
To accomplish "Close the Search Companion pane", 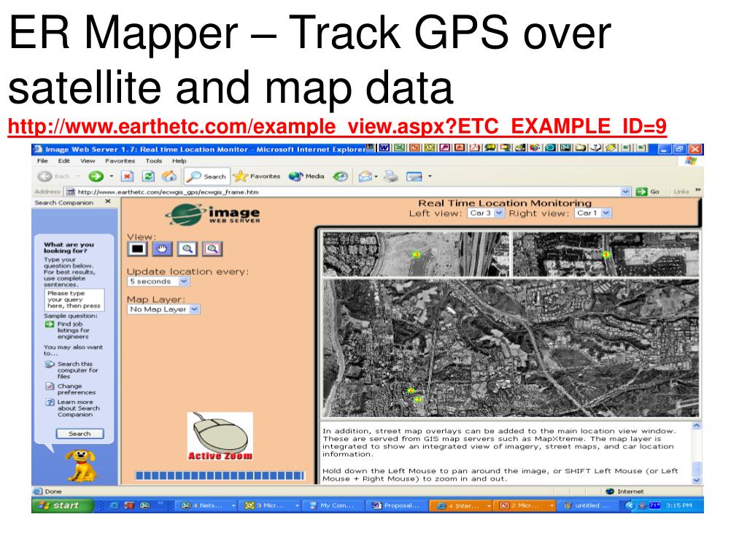I will pos(108,201).
